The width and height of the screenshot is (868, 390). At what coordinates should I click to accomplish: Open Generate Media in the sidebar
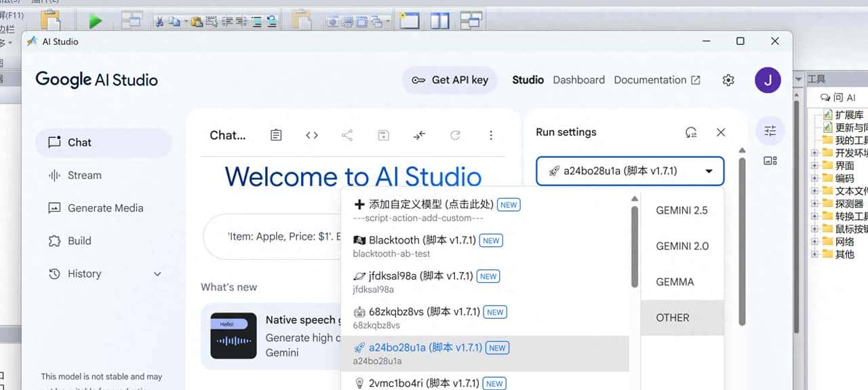tap(104, 208)
